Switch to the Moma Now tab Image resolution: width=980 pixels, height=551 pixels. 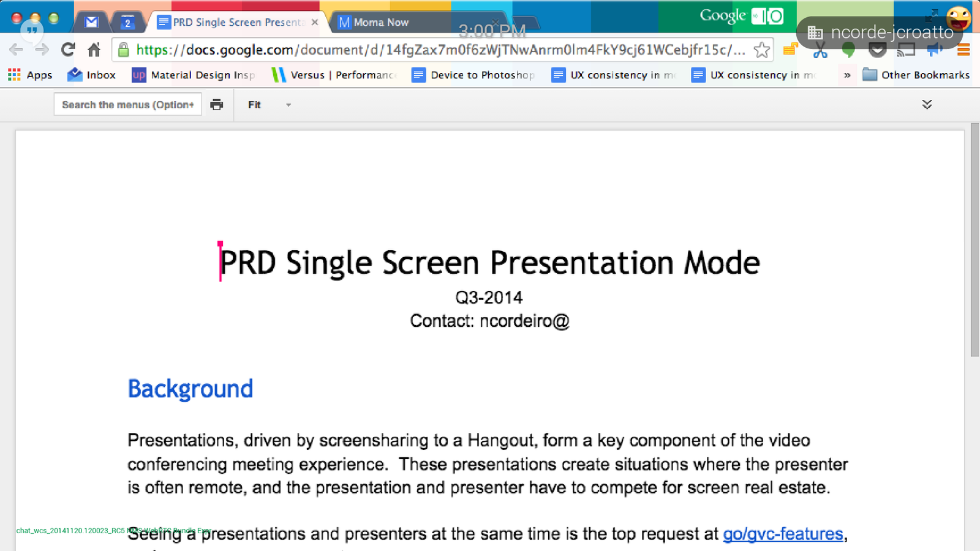click(x=380, y=23)
